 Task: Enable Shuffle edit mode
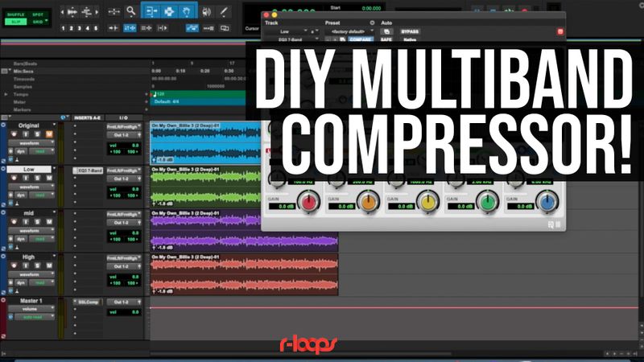[15, 14]
